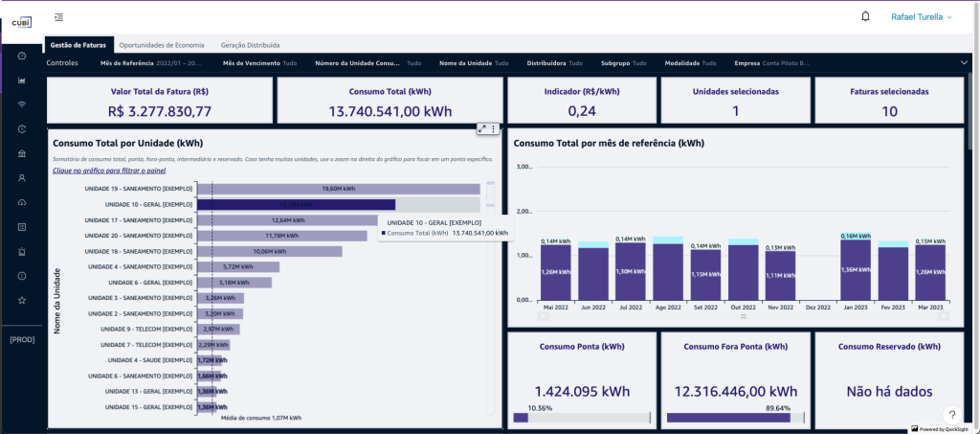Open the list document icon in sidebar
Viewport: 980px width, 434px height.
point(22,227)
